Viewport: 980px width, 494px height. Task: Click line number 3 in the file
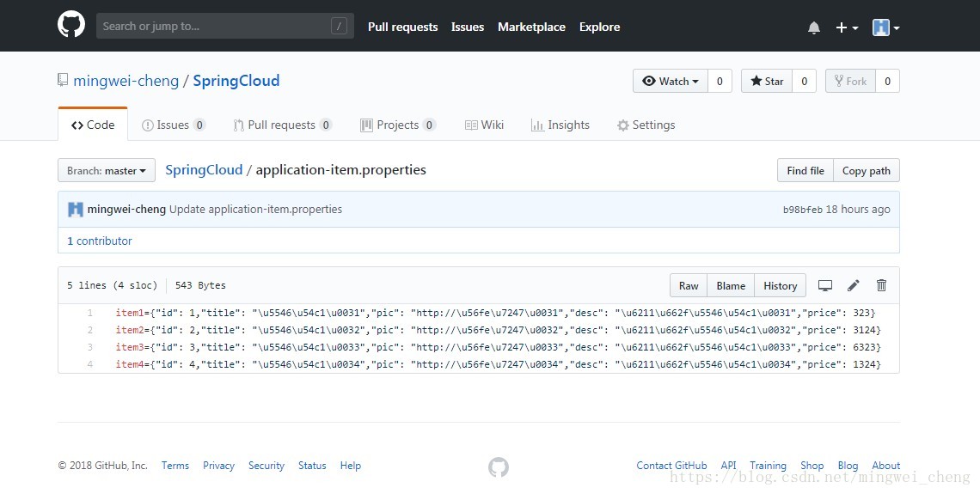click(x=90, y=347)
